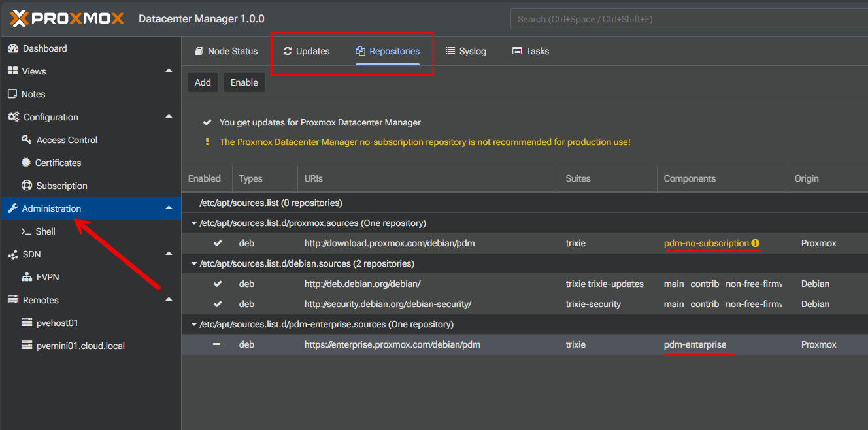
Task: Focus the Search input field
Action: 686,19
